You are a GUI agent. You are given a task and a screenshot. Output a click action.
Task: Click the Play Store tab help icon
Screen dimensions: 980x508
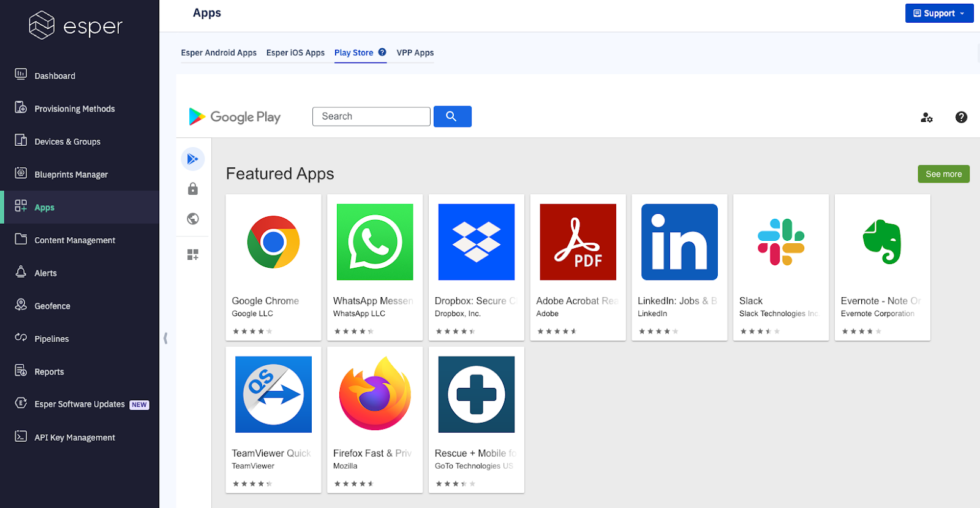click(382, 52)
